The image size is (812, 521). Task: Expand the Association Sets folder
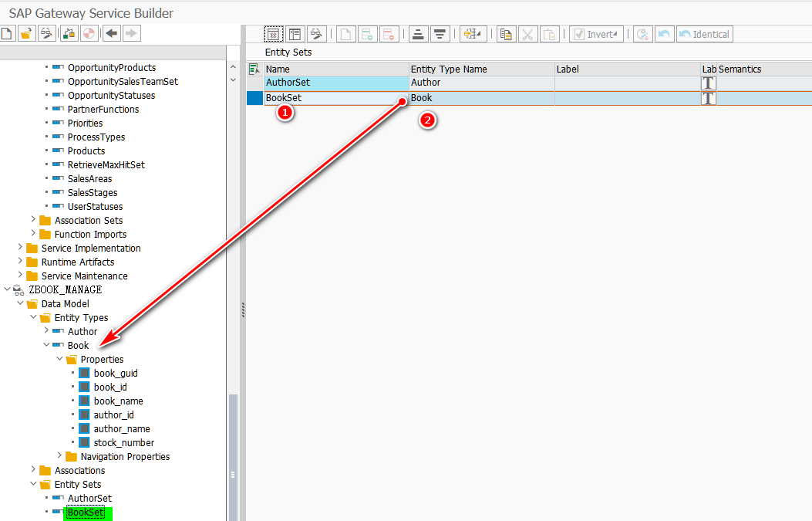(33, 220)
